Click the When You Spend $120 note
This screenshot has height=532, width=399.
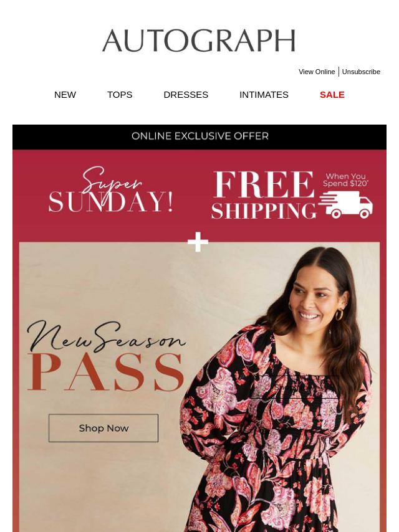click(345, 180)
